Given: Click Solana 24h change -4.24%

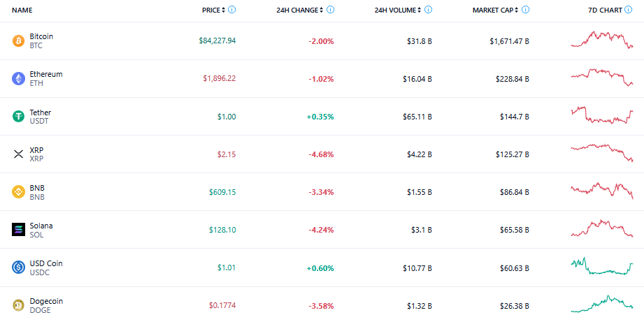Looking at the screenshot, I should (321, 230).
